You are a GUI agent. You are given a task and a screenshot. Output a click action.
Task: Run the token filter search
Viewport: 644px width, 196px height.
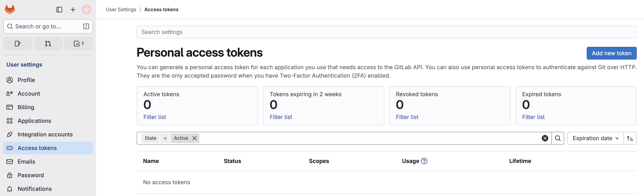pyautogui.click(x=558, y=138)
